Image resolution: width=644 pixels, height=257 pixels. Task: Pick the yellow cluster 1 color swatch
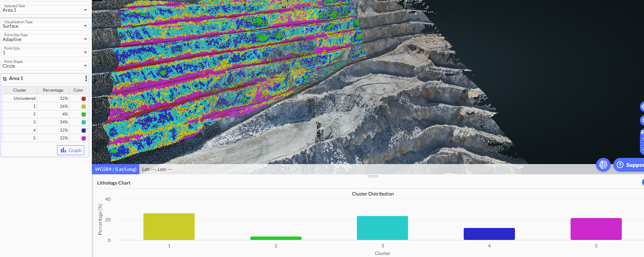84,107
